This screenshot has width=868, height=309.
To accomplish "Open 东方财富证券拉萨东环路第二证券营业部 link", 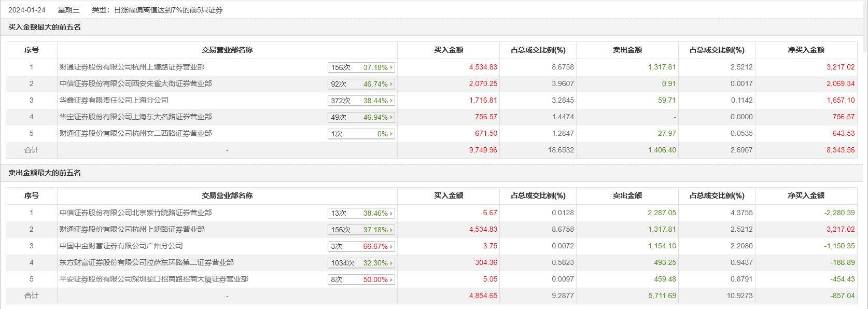I will (x=146, y=262).
